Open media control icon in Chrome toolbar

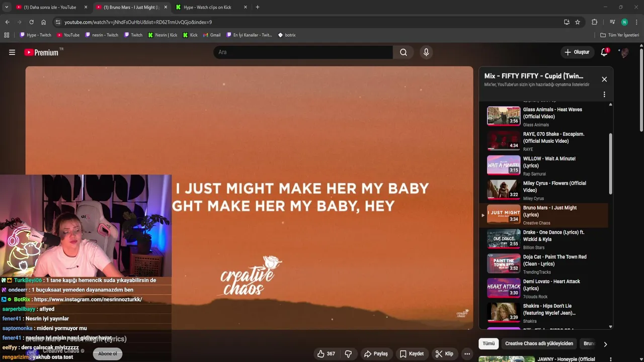pos(612,22)
